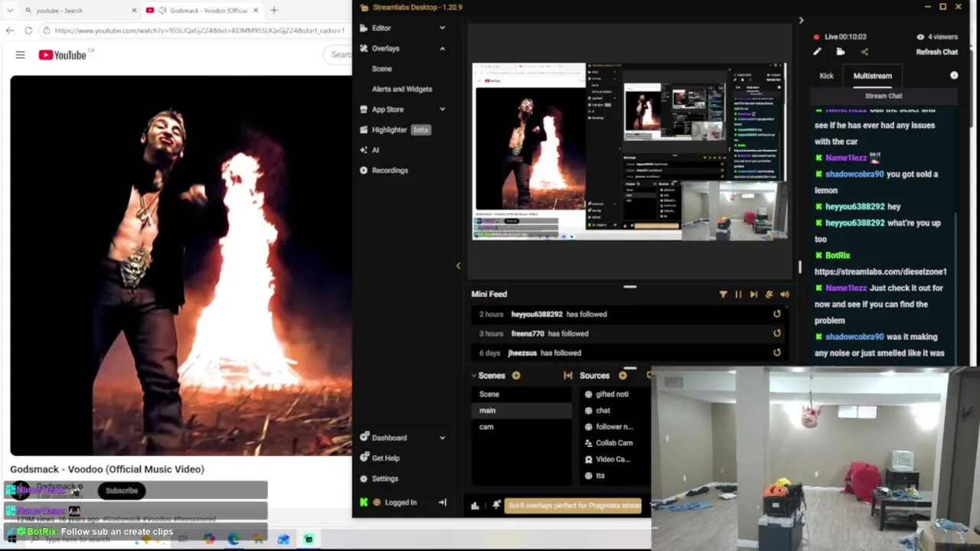
Task: Toggle pause on Mini Feed alert queue
Action: [738, 294]
